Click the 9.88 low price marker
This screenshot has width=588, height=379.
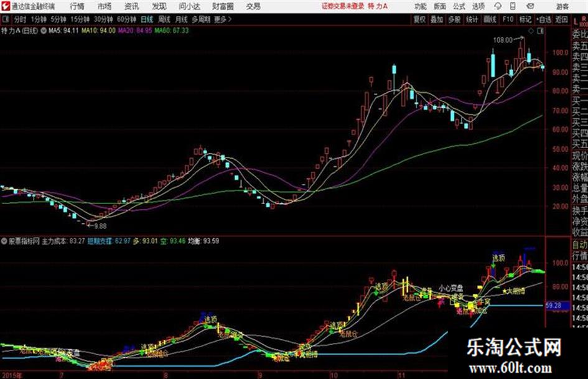[x=100, y=226]
